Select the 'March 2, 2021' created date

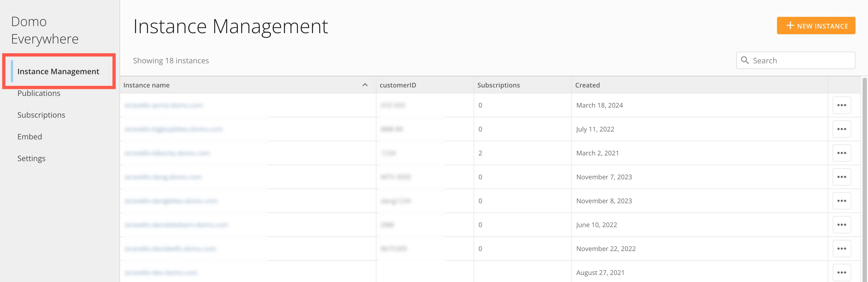pyautogui.click(x=597, y=153)
